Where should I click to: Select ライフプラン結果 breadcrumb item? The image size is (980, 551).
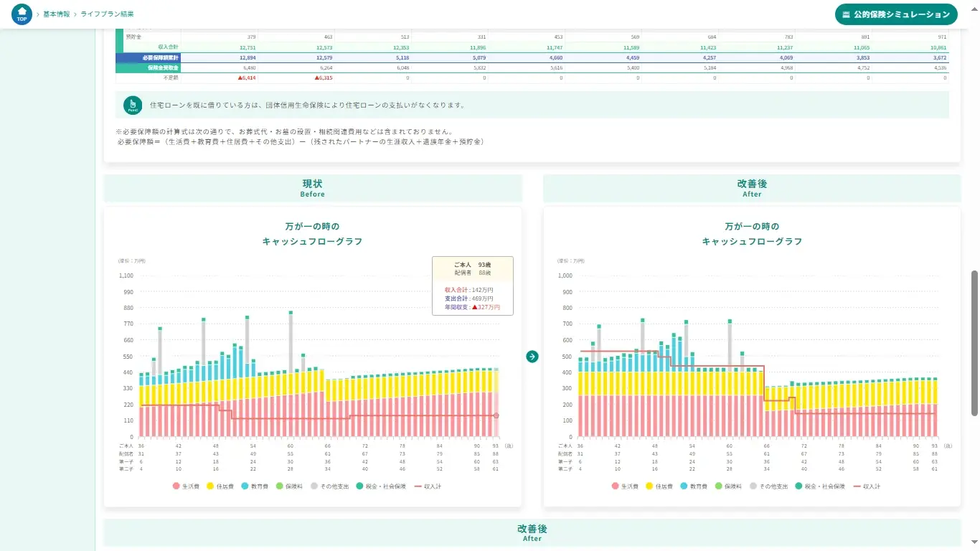click(x=106, y=14)
